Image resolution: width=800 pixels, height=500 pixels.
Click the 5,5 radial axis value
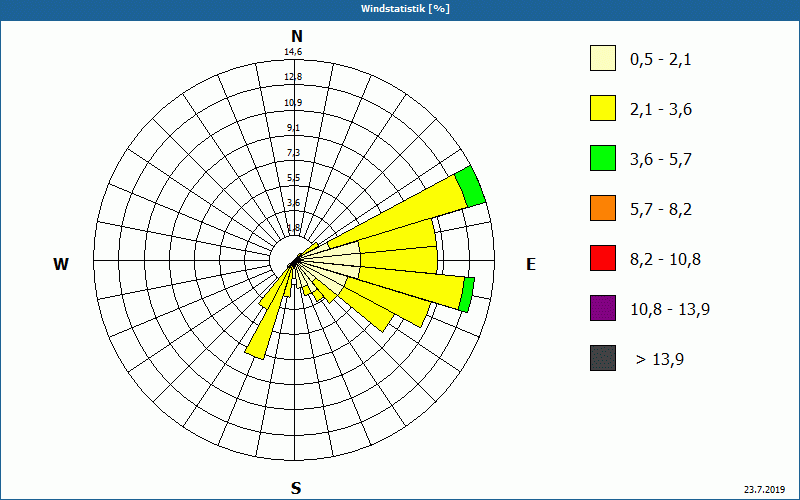click(293, 178)
